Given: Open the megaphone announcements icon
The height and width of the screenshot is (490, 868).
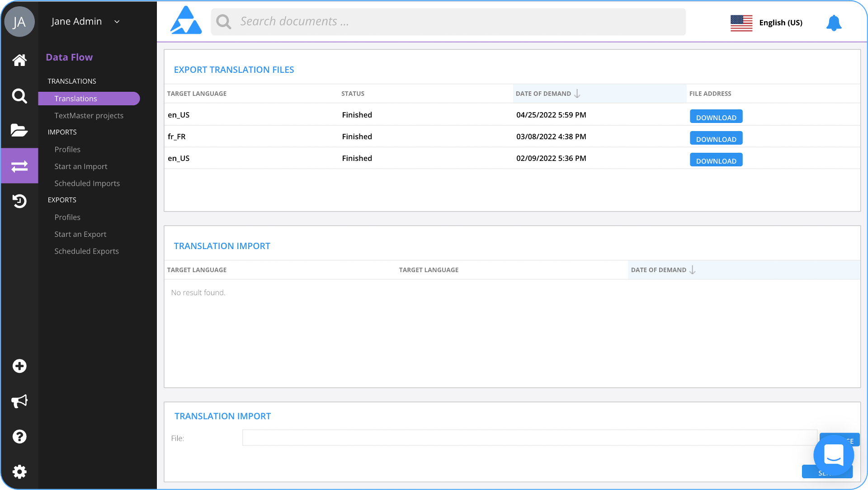Looking at the screenshot, I should 19,401.
